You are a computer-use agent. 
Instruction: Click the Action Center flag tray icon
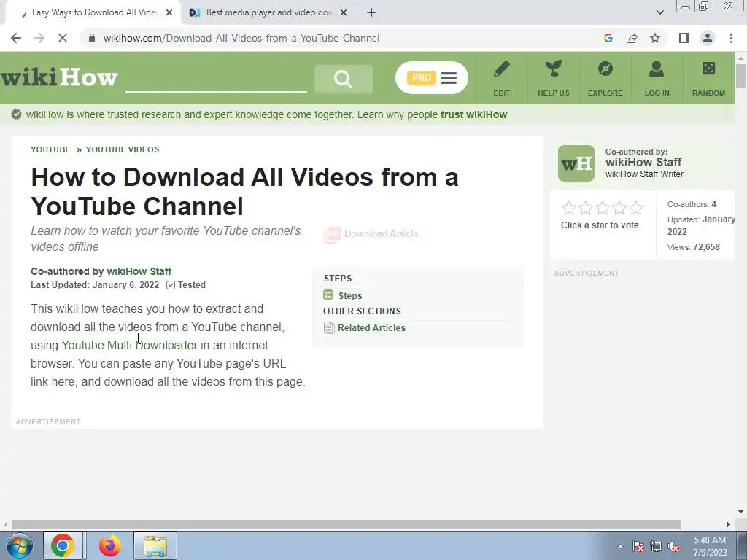coord(638,547)
